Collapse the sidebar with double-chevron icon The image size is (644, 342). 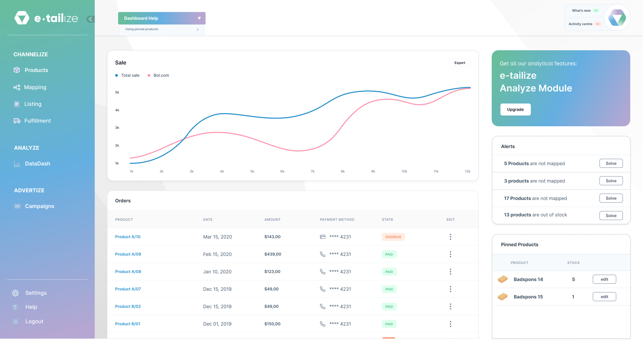90,19
